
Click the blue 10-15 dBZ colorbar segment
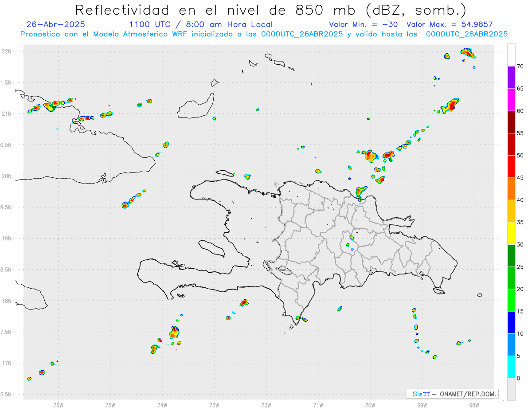[x=511, y=322]
